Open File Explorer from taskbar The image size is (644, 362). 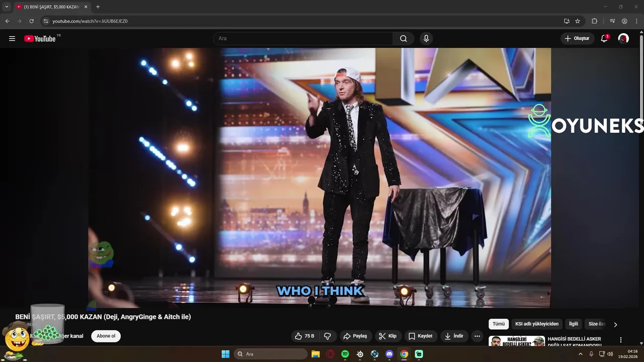315,354
